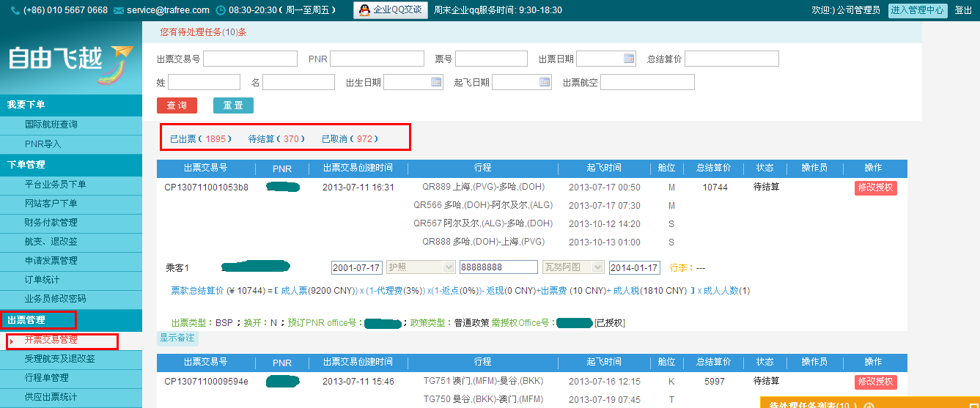This screenshot has width=980, height=408.
Task: Collapse the 出票管理 sidebar section
Action: pos(26,320)
